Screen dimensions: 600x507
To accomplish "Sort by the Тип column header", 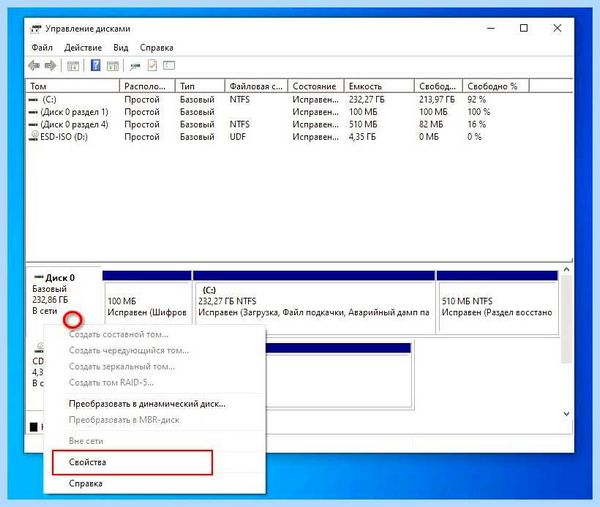I will click(200, 86).
